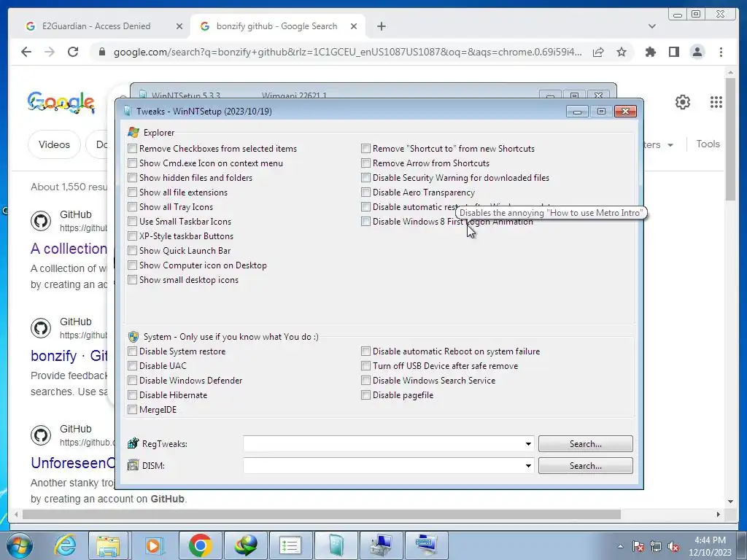Enable Disable pagefile checkbox
Image resolution: width=747 pixels, height=560 pixels.
tap(365, 395)
